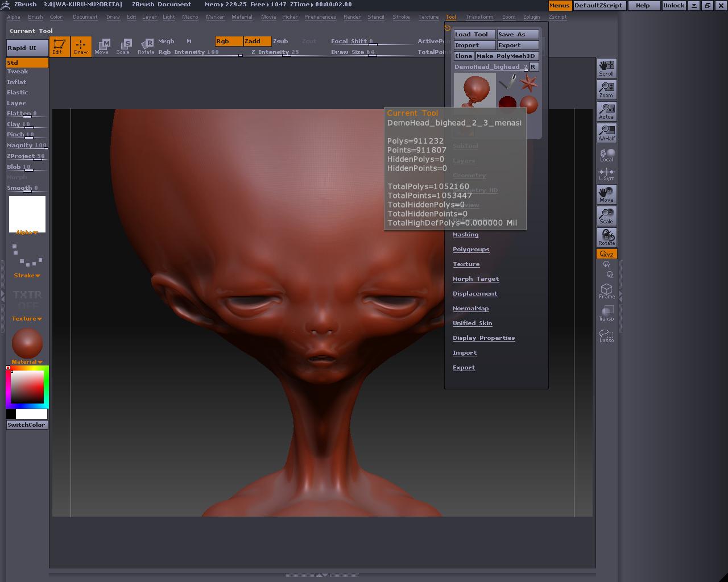
Task: Open the Material picker dropdown
Action: click(27, 362)
